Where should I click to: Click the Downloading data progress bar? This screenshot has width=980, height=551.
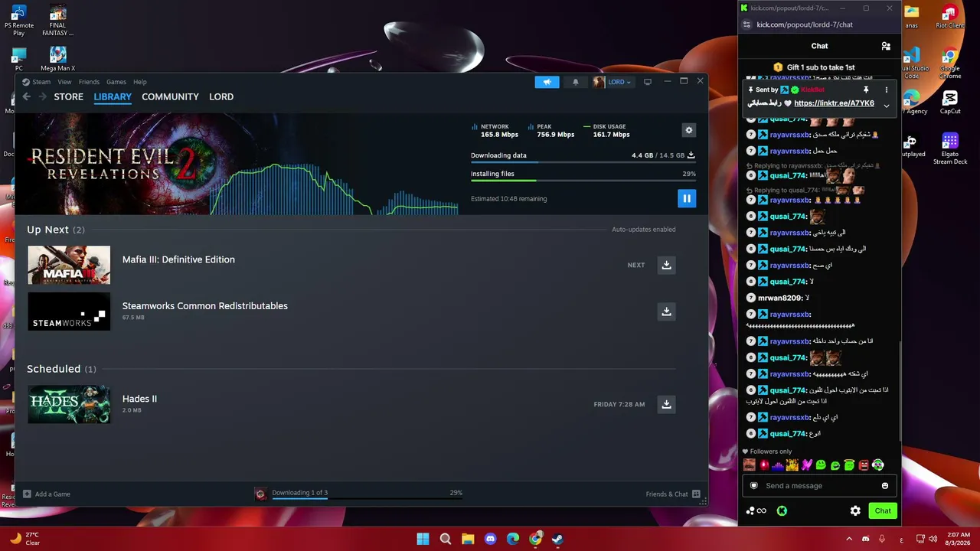click(x=583, y=162)
